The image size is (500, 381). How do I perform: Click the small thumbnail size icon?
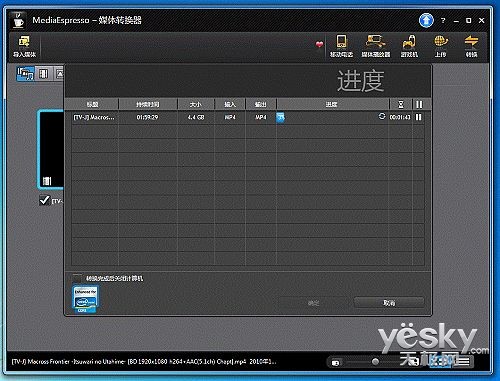point(336,362)
